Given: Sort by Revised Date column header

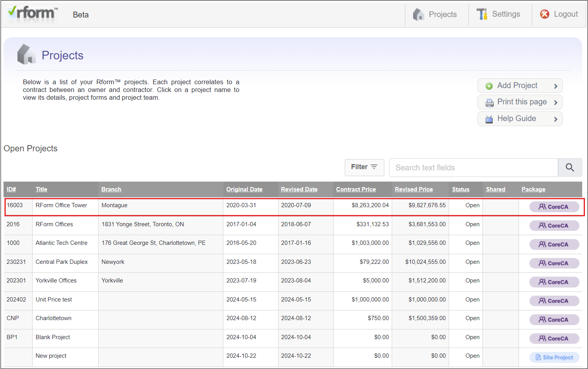Looking at the screenshot, I should pyautogui.click(x=299, y=189).
